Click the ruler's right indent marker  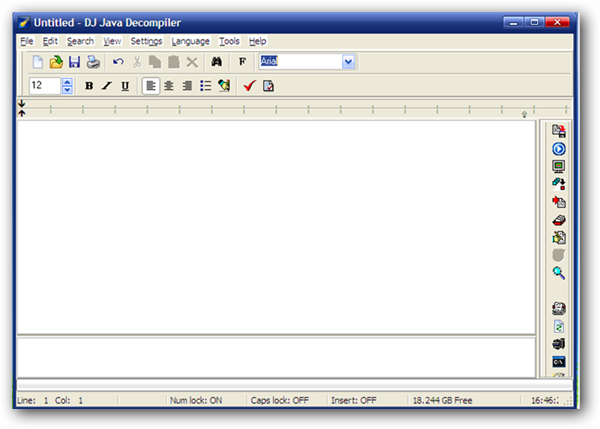coord(524,114)
